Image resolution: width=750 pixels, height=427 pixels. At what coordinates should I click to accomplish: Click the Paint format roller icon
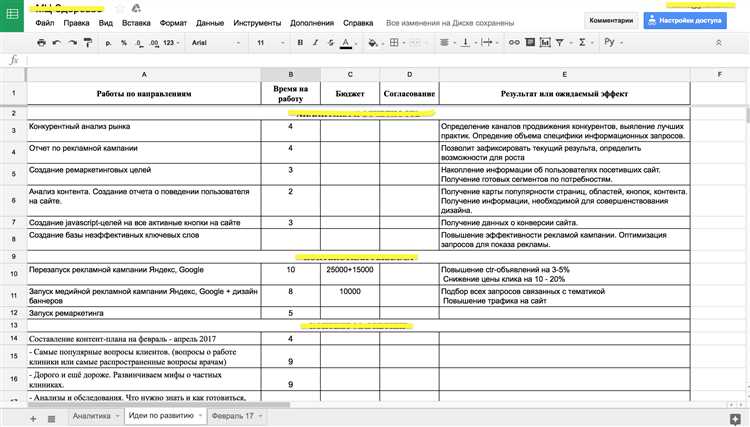(x=90, y=43)
